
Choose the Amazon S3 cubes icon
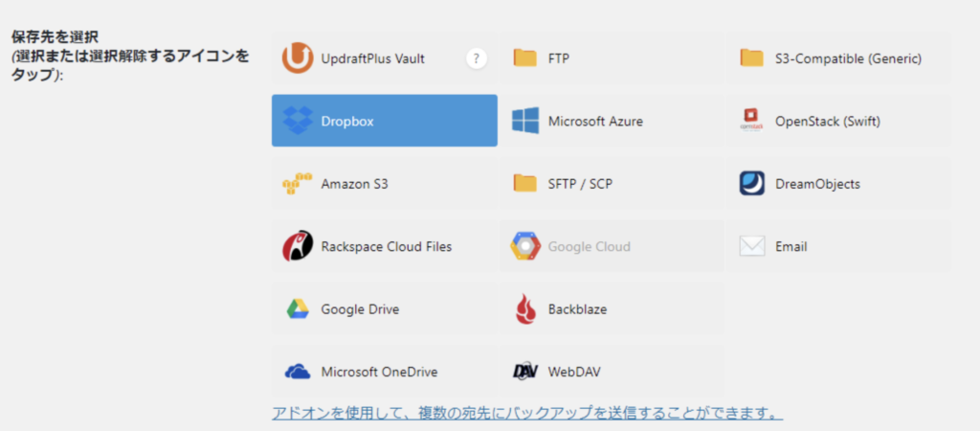coord(297,183)
